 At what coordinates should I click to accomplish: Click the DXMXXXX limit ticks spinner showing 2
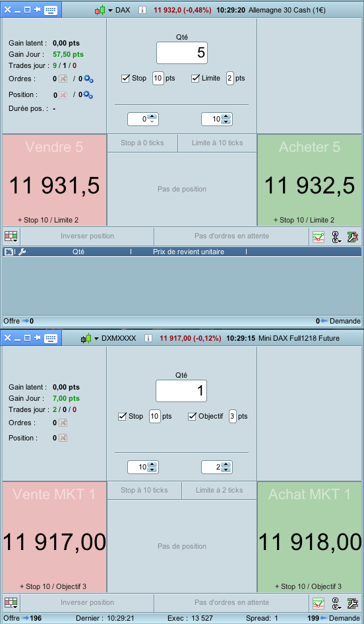point(216,467)
